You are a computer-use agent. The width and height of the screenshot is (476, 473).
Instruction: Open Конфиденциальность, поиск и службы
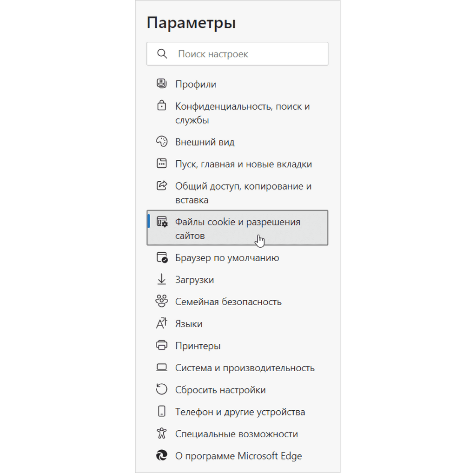click(242, 113)
